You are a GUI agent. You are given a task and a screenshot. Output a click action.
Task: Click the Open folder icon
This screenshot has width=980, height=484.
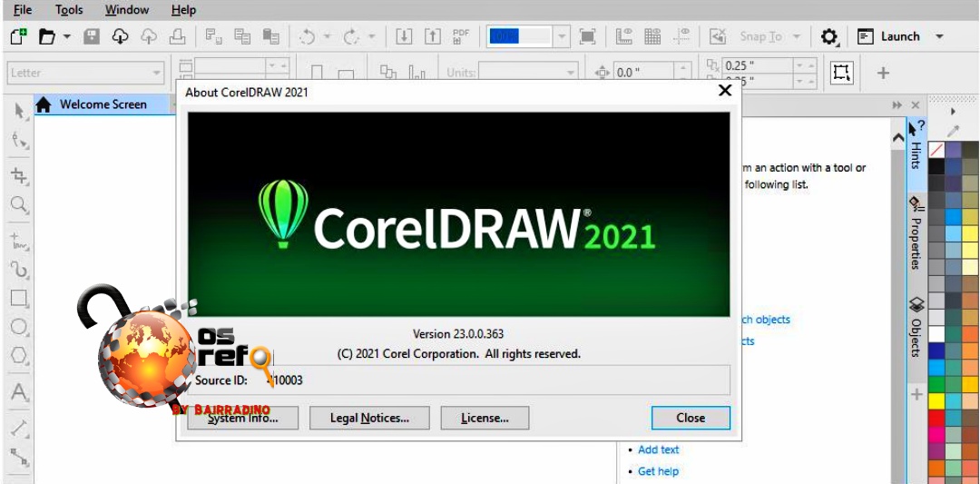[x=47, y=37]
